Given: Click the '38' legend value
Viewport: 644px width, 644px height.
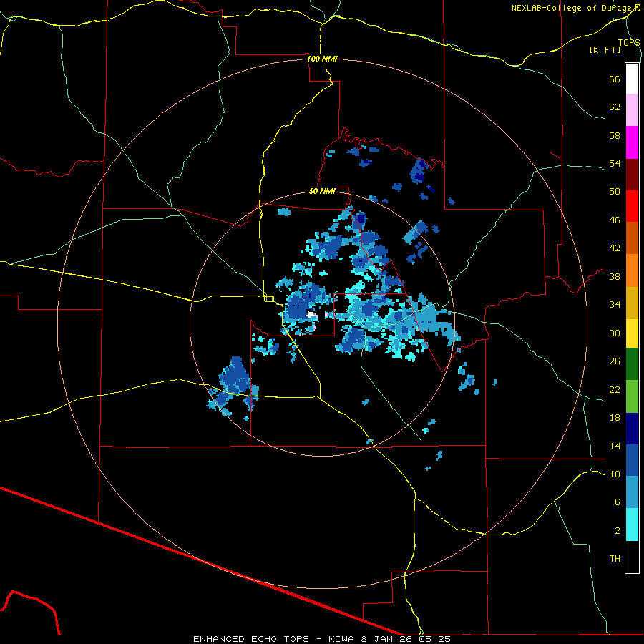Looking at the screenshot, I should coord(615,276).
